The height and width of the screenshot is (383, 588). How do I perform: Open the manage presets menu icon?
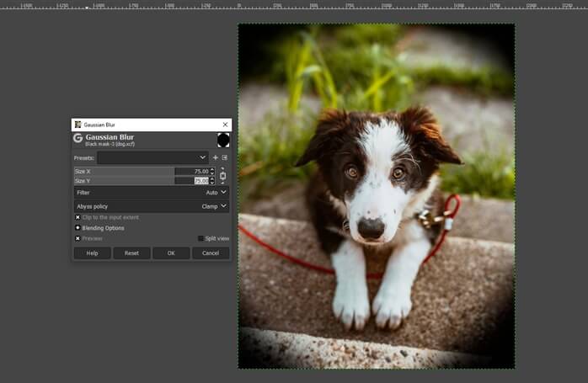pos(225,157)
